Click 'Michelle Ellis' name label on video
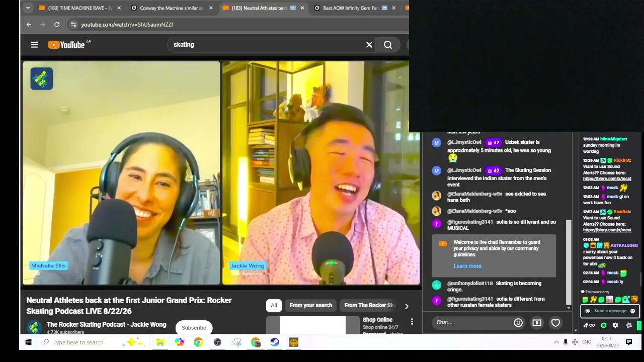The height and width of the screenshot is (362, 644). [x=48, y=265]
